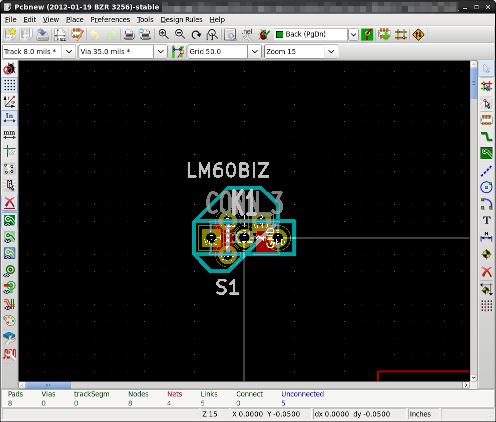The image size is (496, 422).
Task: Open the File menu
Action: point(11,20)
